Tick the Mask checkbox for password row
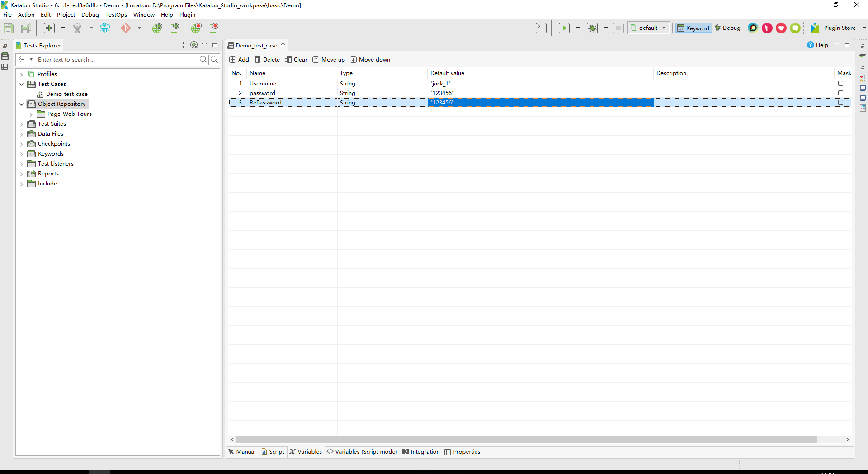The height and width of the screenshot is (474, 868). 840,93
